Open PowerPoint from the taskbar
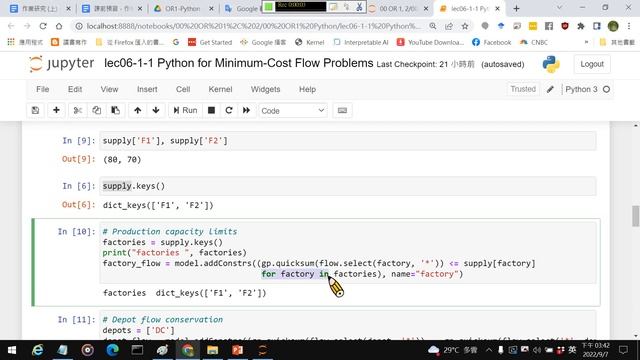640x360 pixels. point(238,350)
